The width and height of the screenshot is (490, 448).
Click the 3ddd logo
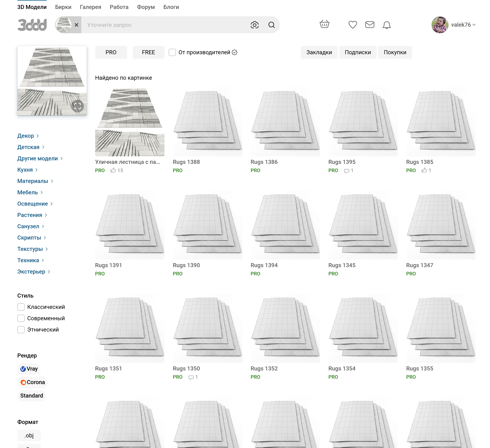point(32,25)
